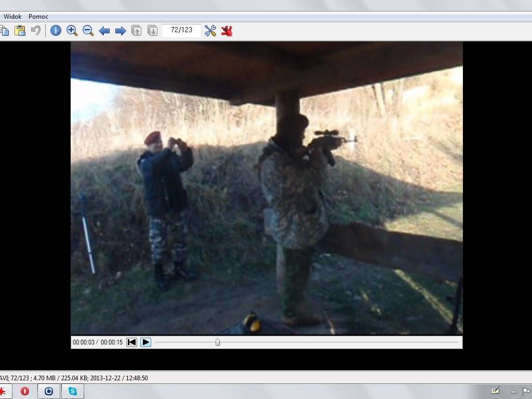Click the previous page icon
Screen dimensions: 532x399
(136, 31)
